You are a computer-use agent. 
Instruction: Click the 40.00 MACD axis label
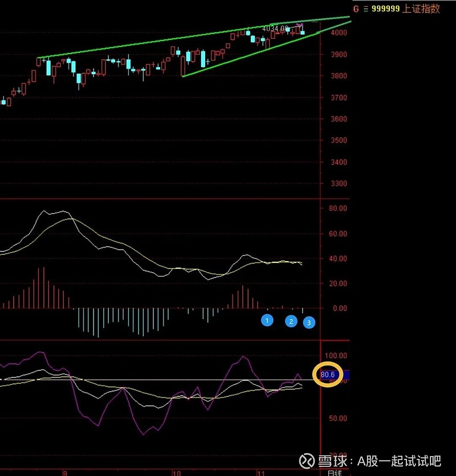pos(337,259)
